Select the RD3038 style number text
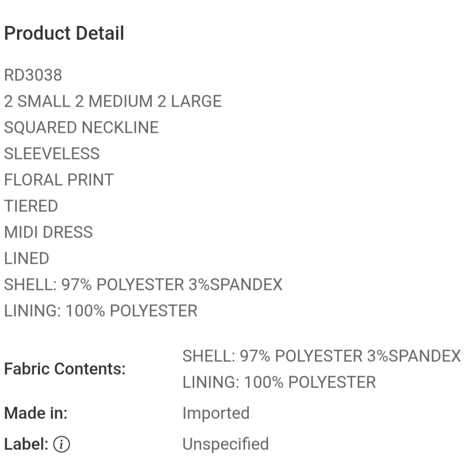The height and width of the screenshot is (469, 476). 33,75
